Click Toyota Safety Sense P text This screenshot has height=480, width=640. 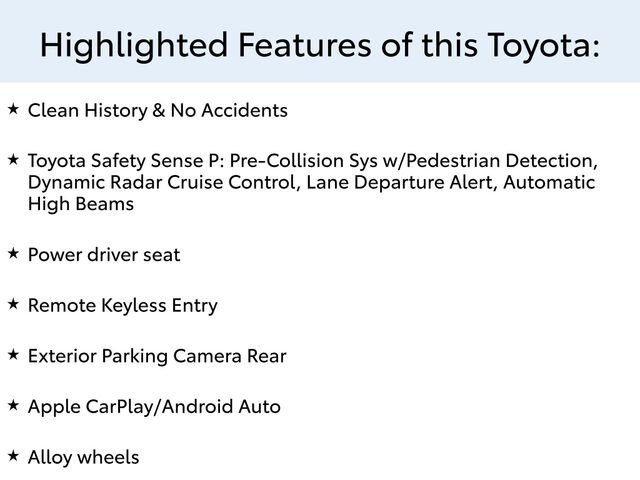click(x=124, y=161)
